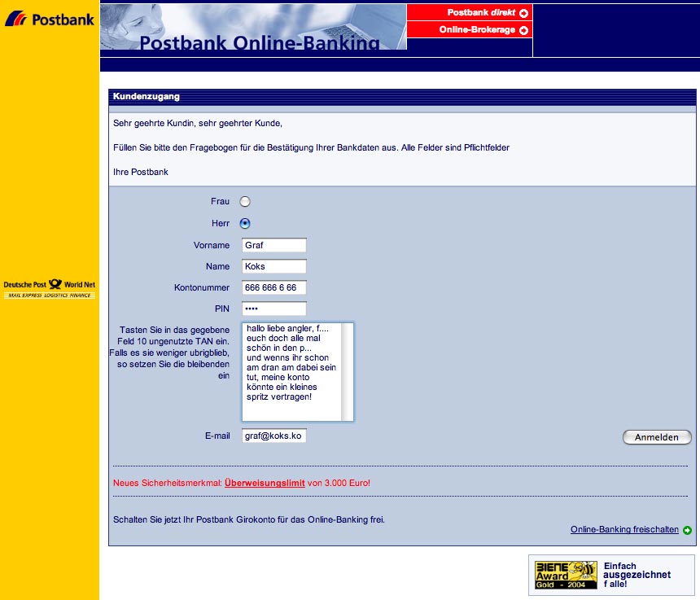Click the arrow icon beside Postbank direkt
The height and width of the screenshot is (600, 700).
pos(523,13)
